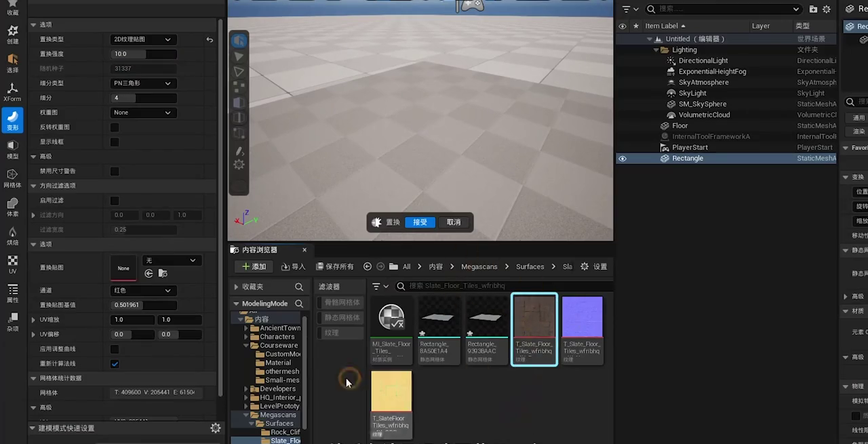The height and width of the screenshot is (444, 868).
Task: Click the Megascans breadcrumb in path bar
Action: (x=479, y=266)
